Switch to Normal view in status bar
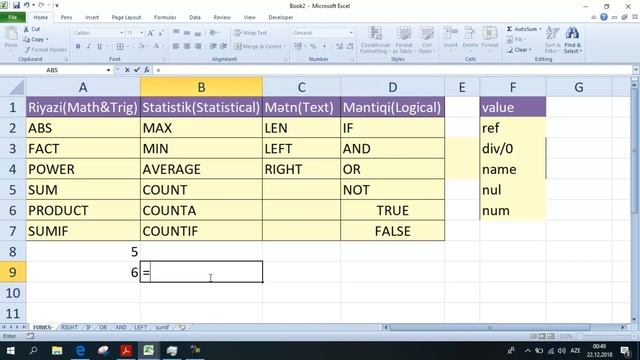Screen dimensions: 640x360 click(533, 336)
